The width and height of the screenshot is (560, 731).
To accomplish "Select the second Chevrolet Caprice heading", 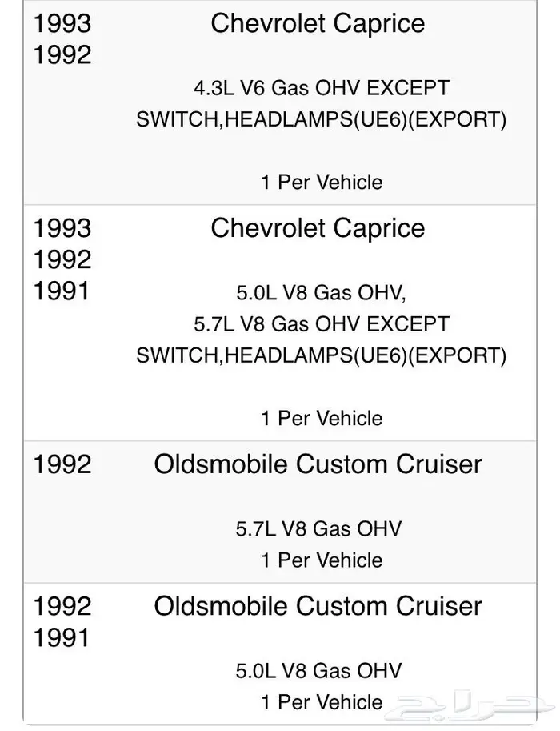I will [x=318, y=228].
